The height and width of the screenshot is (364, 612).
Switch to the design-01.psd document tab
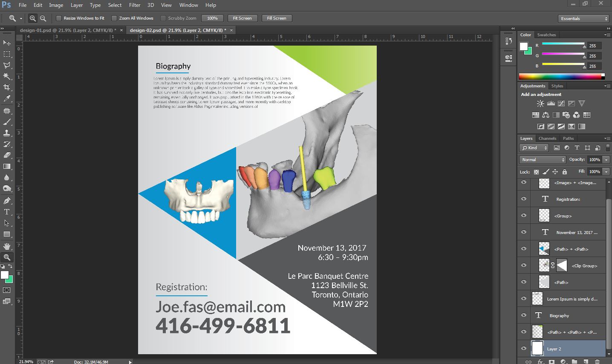tap(68, 30)
